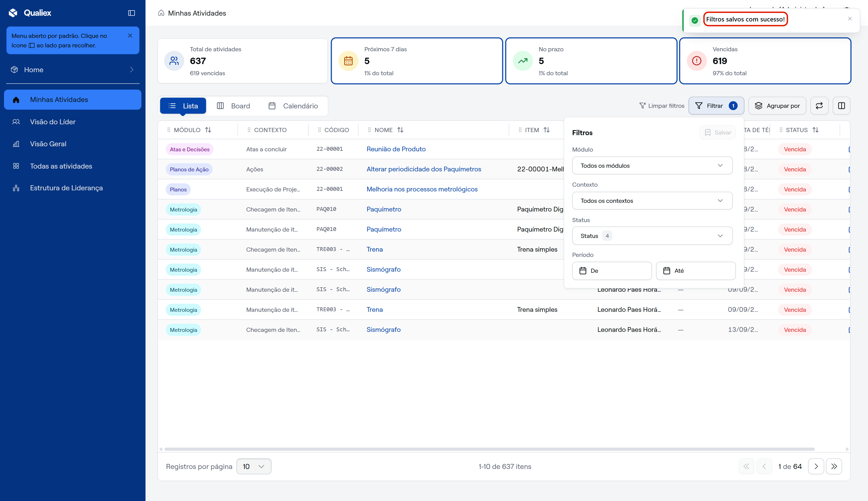The image size is (868, 501).
Task: Click the Salvar button in Filtros panel
Action: coord(717,132)
